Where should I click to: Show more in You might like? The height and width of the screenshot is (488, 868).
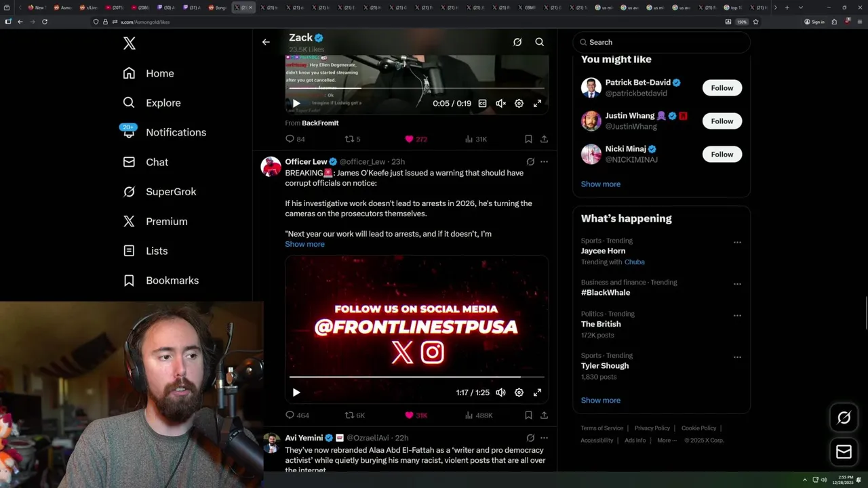coord(600,184)
